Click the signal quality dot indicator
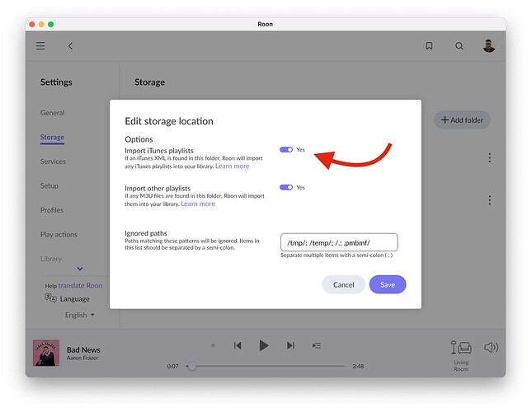532x412 pixels. [x=213, y=345]
